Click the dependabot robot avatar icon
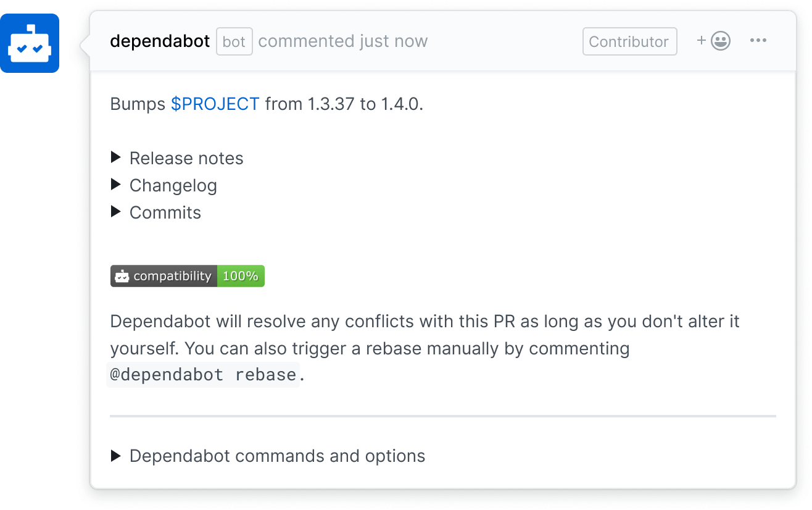 point(30,43)
